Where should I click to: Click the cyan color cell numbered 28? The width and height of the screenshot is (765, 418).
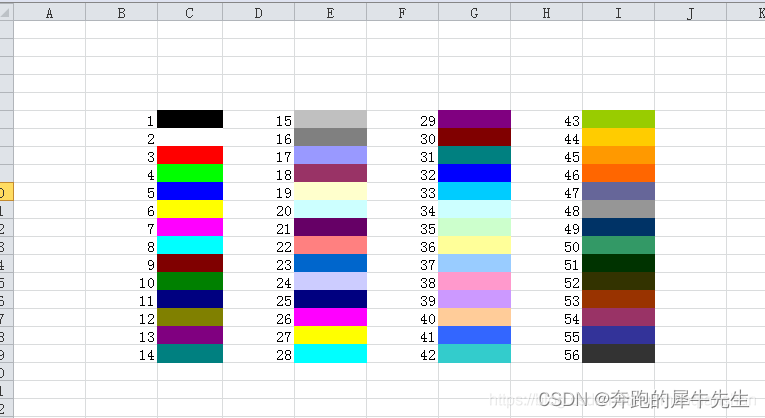(x=330, y=353)
